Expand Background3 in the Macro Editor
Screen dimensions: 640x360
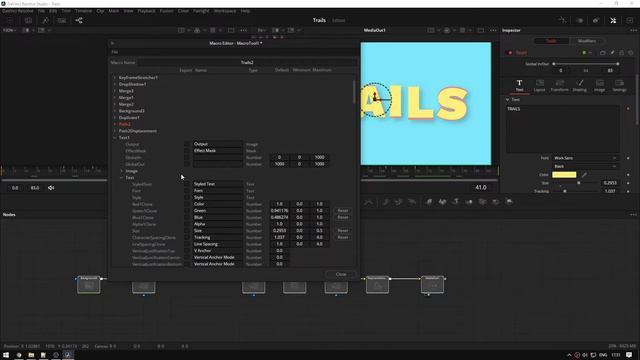pyautogui.click(x=115, y=111)
